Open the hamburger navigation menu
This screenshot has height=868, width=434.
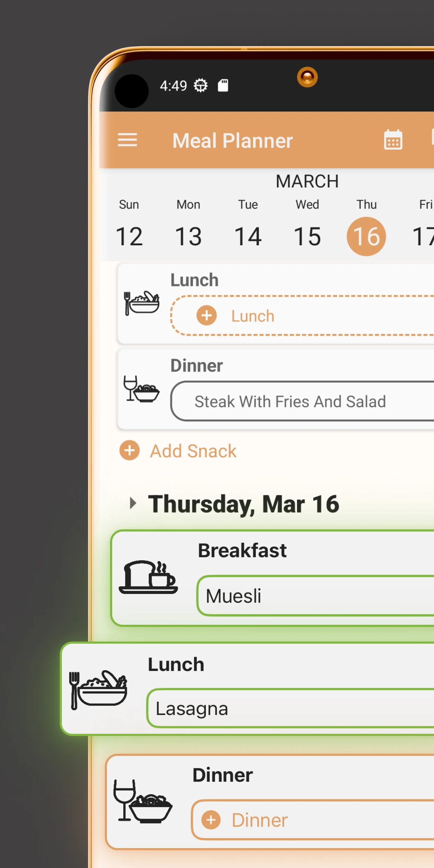127,140
